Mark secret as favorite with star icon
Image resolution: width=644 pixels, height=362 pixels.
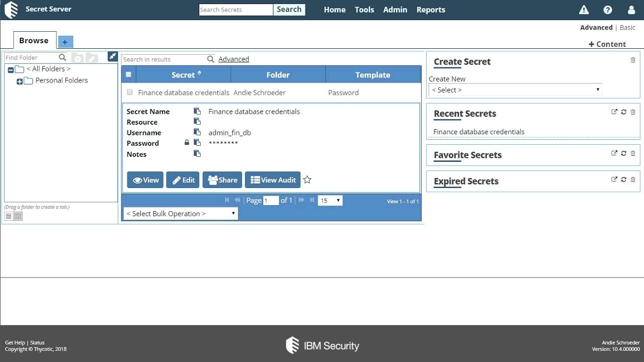(307, 179)
